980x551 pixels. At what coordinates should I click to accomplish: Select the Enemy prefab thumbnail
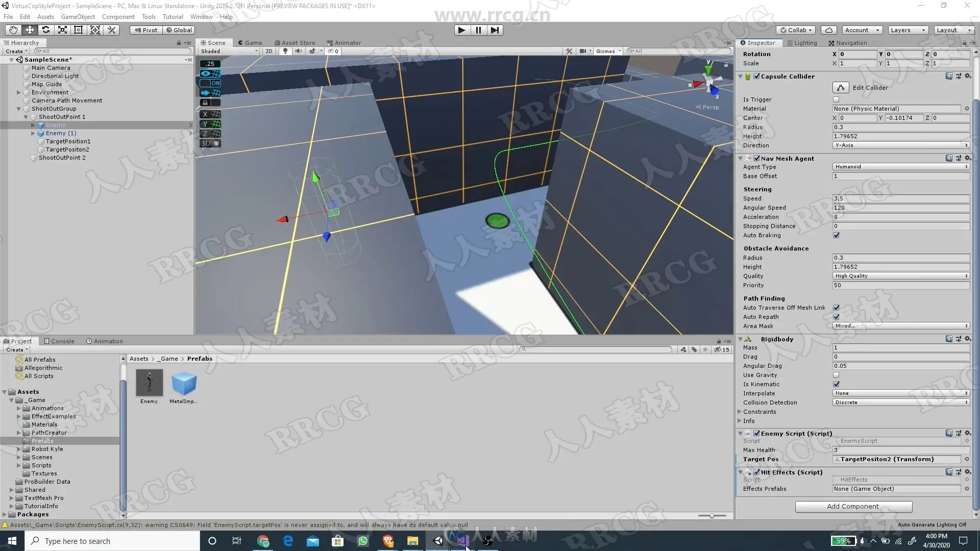pyautogui.click(x=149, y=383)
